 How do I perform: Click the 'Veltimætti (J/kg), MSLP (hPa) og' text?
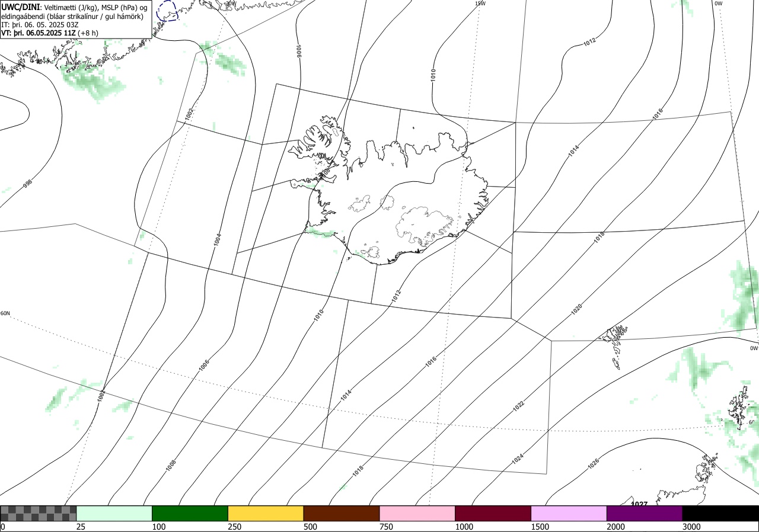[x=96, y=7]
